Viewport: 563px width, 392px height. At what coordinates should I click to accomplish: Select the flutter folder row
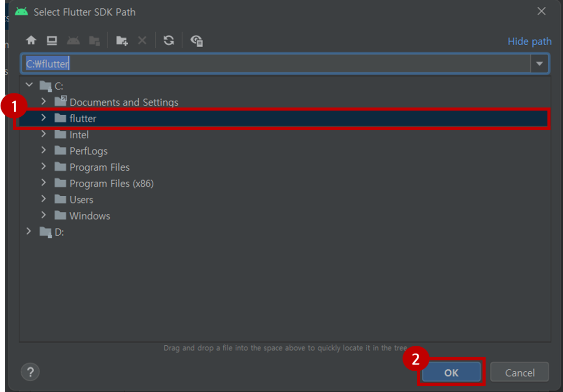click(x=285, y=118)
